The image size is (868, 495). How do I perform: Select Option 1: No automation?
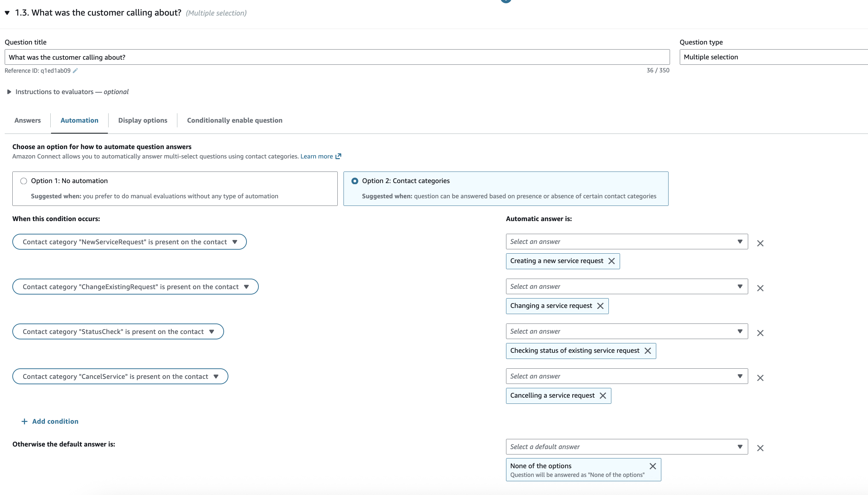coord(24,181)
